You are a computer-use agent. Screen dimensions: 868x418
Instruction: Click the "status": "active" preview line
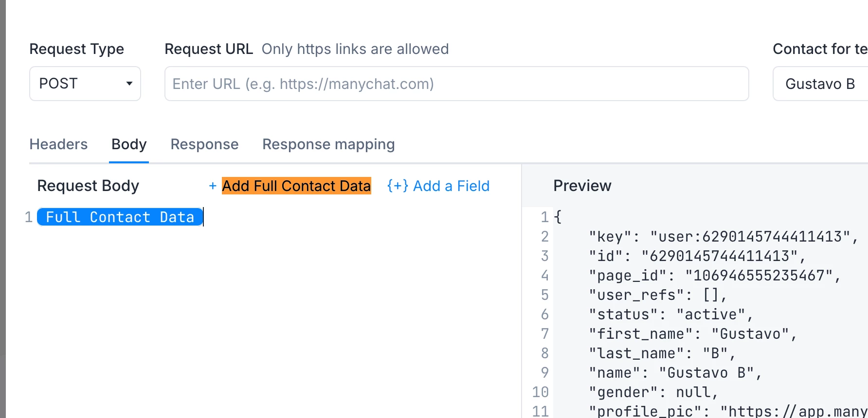coord(670,314)
